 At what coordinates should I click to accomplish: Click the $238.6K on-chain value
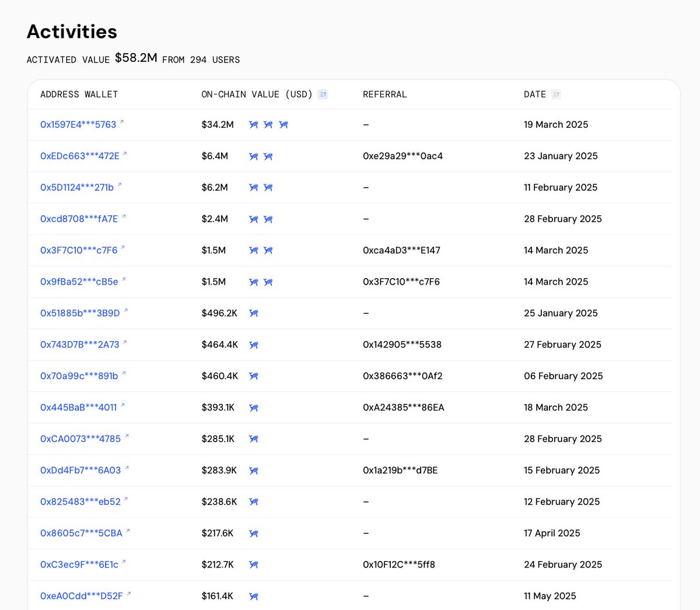(219, 502)
